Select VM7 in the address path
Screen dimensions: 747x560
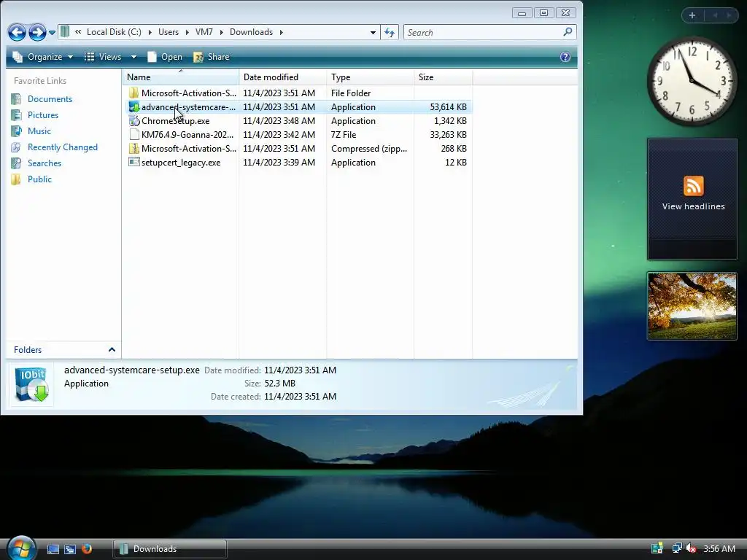pyautogui.click(x=204, y=32)
